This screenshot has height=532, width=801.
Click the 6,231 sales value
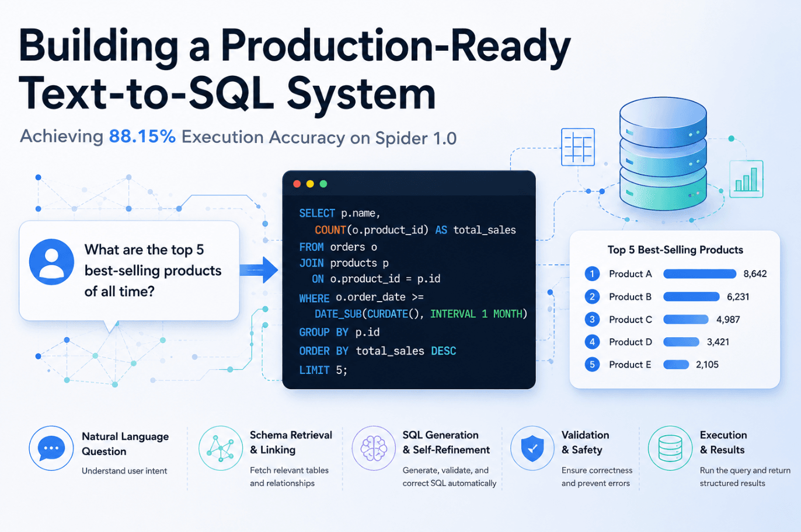coord(738,296)
